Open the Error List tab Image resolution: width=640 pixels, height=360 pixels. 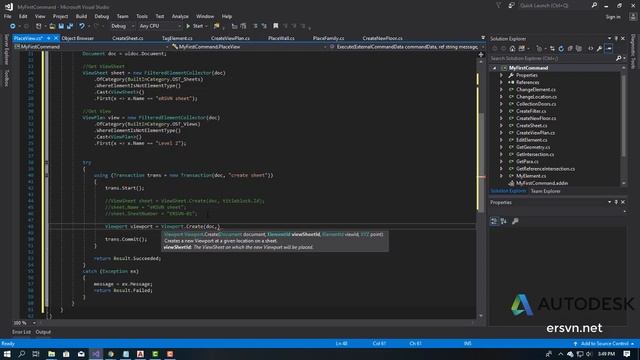point(21,332)
